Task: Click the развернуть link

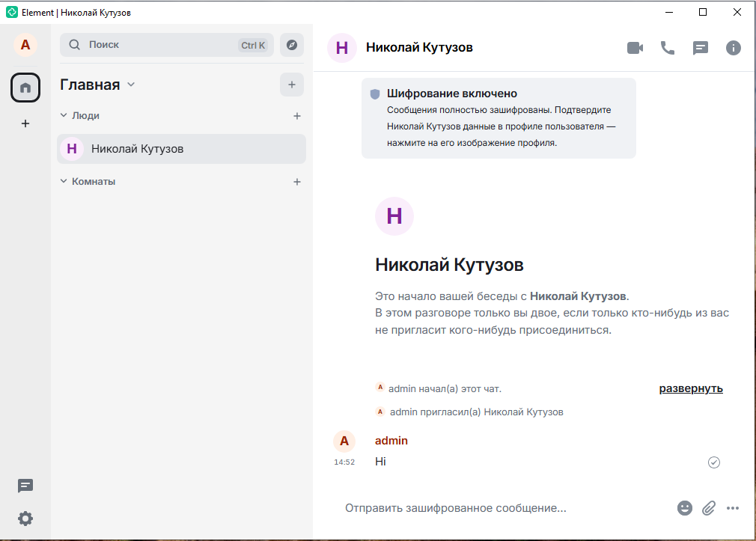Action: click(x=690, y=388)
